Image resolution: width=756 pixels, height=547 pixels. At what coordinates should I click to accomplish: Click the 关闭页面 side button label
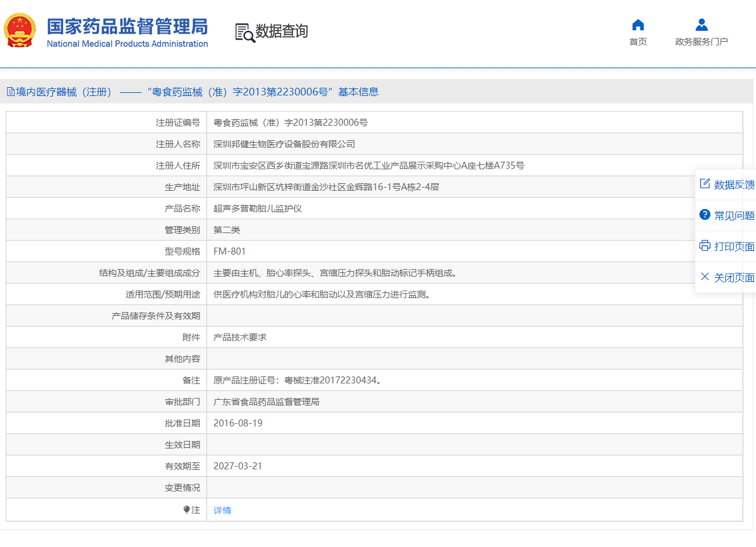[735, 277]
